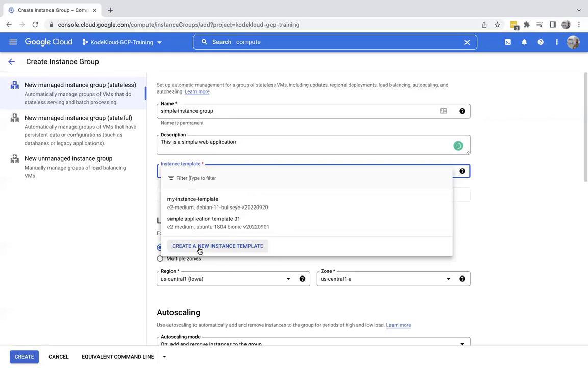
Task: Select the Multiple zones radio button
Action: click(x=160, y=259)
